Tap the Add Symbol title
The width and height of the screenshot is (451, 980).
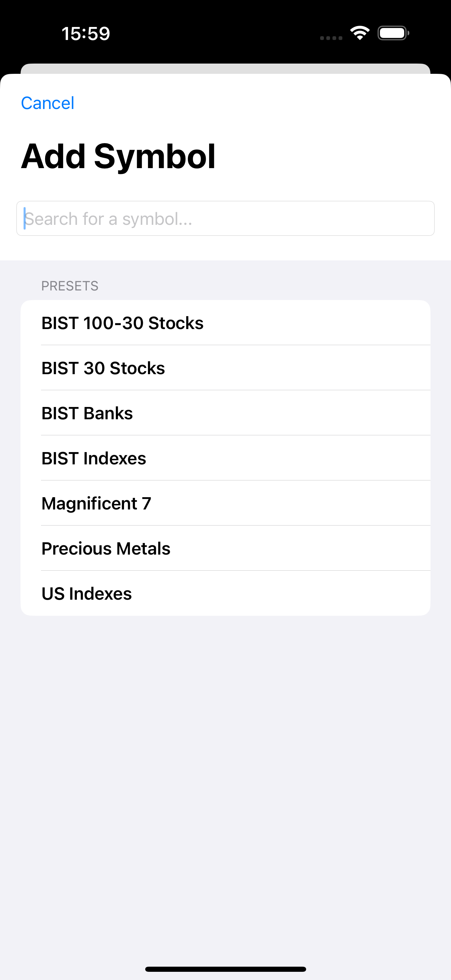(x=118, y=156)
